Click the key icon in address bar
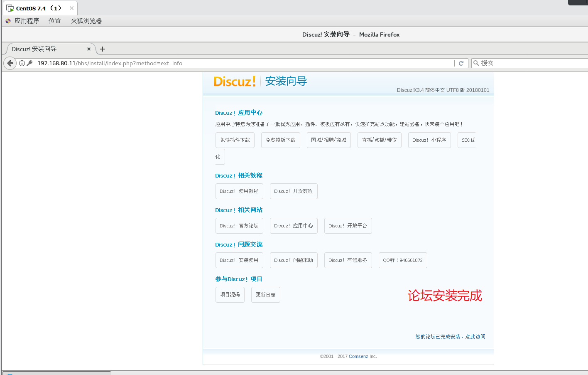 tap(29, 63)
